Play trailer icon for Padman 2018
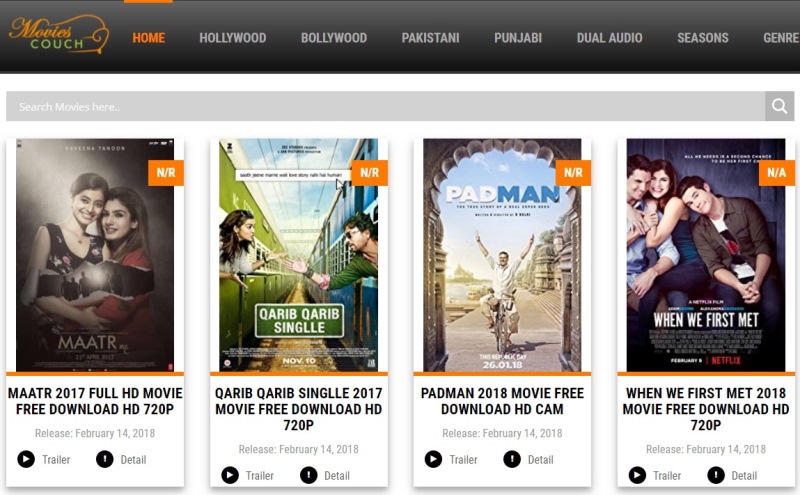800x495 pixels. (433, 459)
